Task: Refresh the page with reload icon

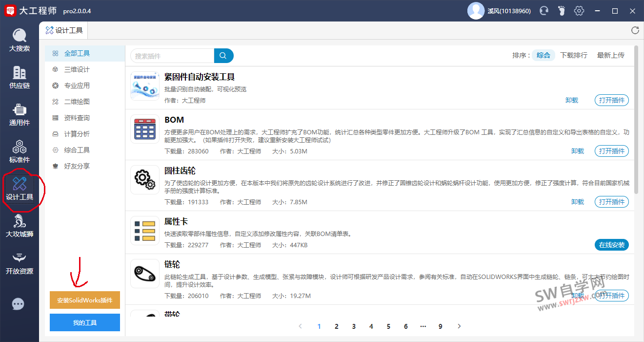Action: pos(635,30)
